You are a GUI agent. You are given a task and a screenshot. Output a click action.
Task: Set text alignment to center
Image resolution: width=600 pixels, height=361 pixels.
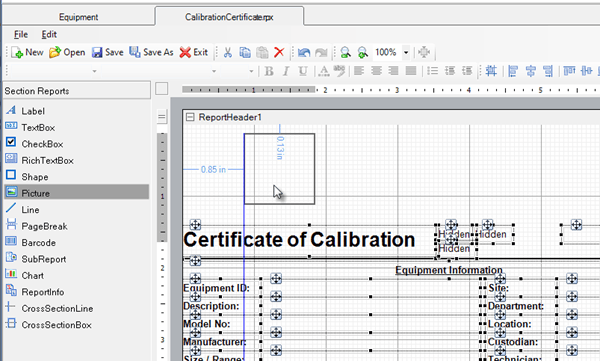377,71
